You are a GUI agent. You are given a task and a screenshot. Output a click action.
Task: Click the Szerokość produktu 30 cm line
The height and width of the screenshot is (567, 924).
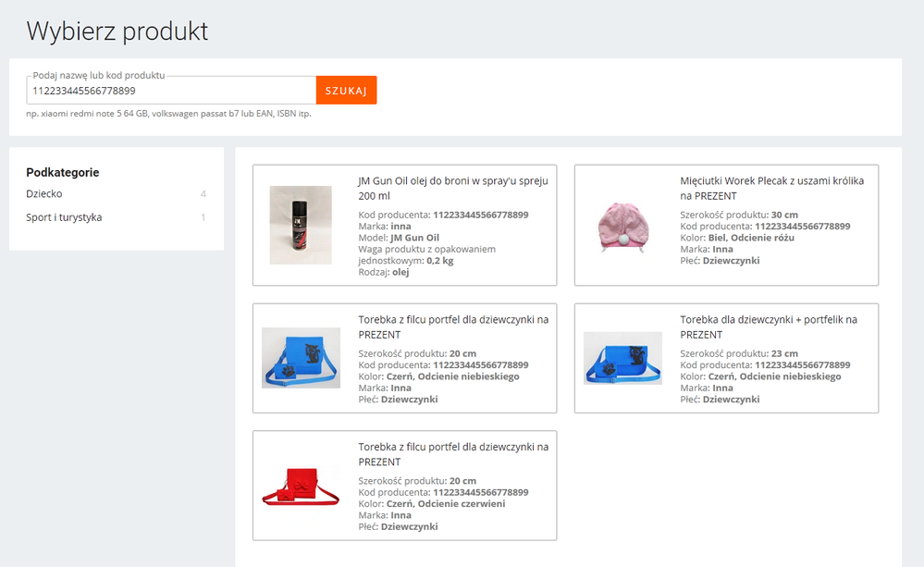pyautogui.click(x=739, y=215)
